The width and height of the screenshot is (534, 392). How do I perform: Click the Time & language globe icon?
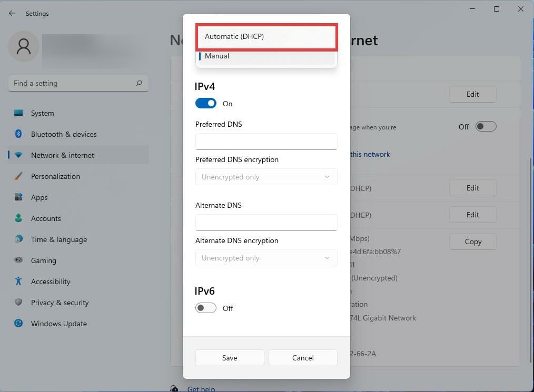[18, 239]
